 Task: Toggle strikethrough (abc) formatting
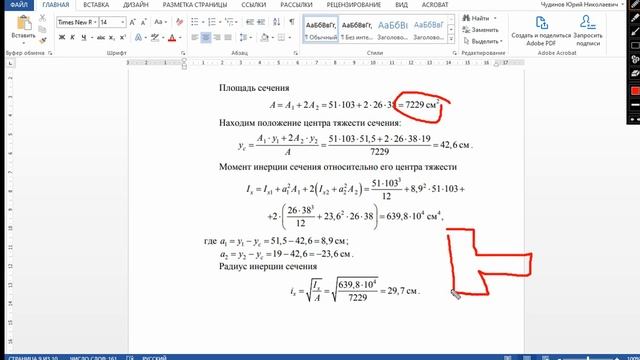(101, 38)
